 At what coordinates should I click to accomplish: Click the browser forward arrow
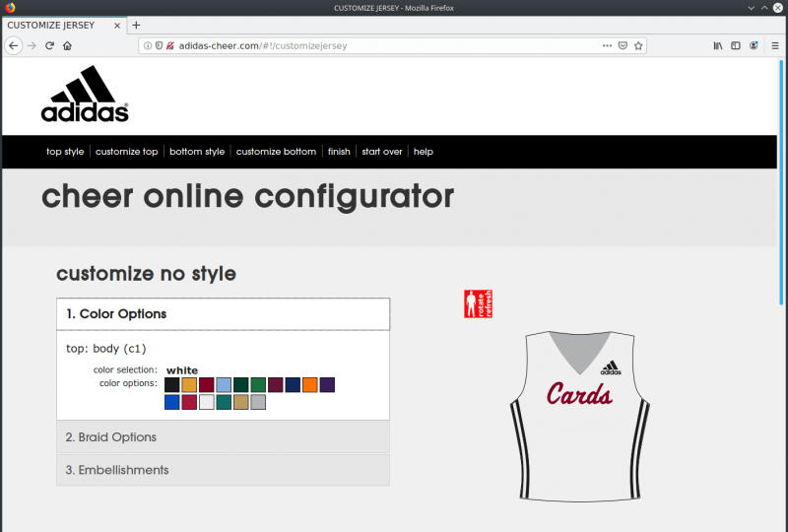coord(32,45)
